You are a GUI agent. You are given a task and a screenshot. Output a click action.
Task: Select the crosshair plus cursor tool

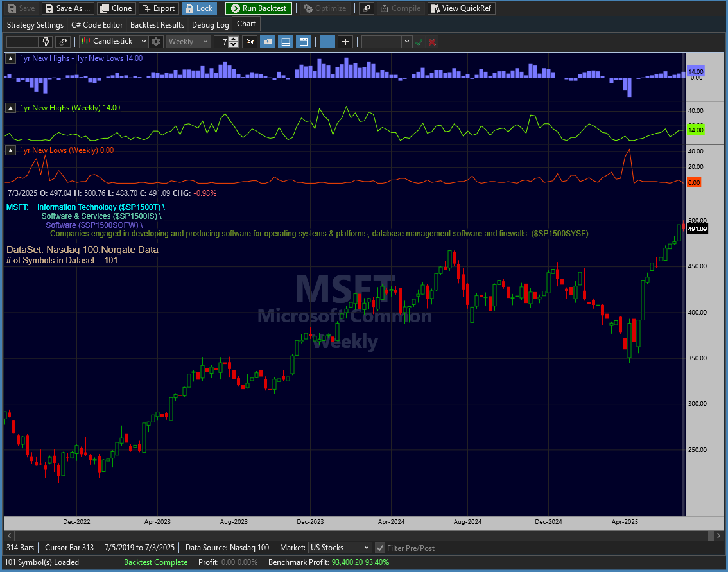(345, 42)
